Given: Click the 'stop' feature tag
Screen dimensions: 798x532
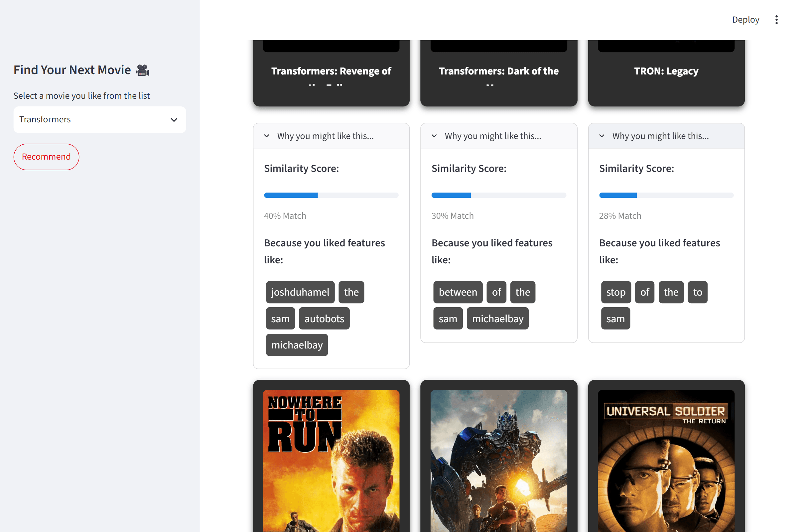Looking at the screenshot, I should point(616,292).
